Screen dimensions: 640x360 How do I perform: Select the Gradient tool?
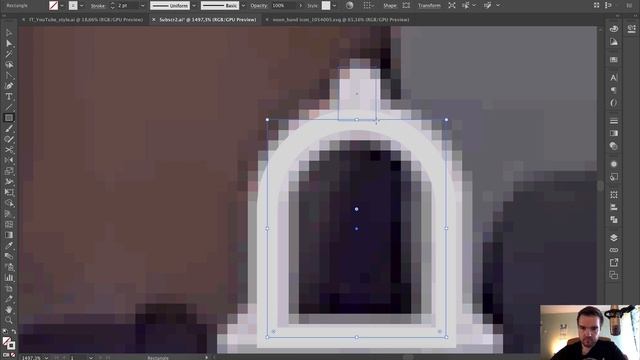click(9, 235)
